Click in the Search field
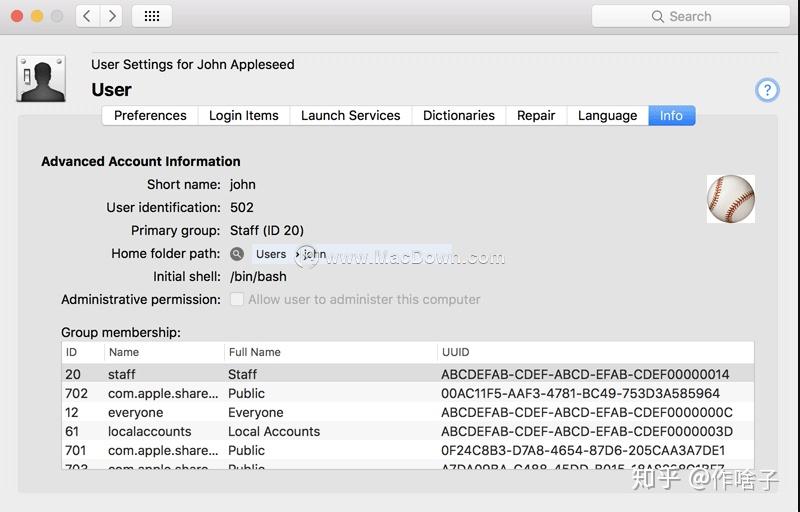The width and height of the screenshot is (800, 512). tap(700, 16)
